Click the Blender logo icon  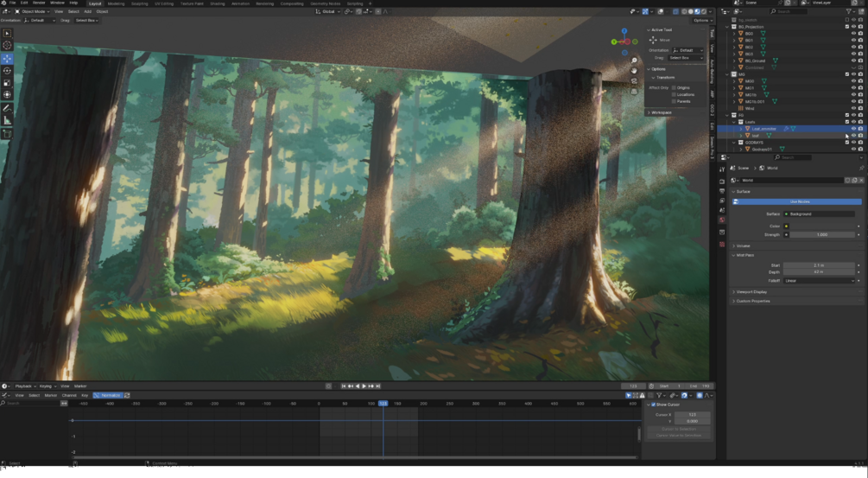pyautogui.click(x=3, y=3)
